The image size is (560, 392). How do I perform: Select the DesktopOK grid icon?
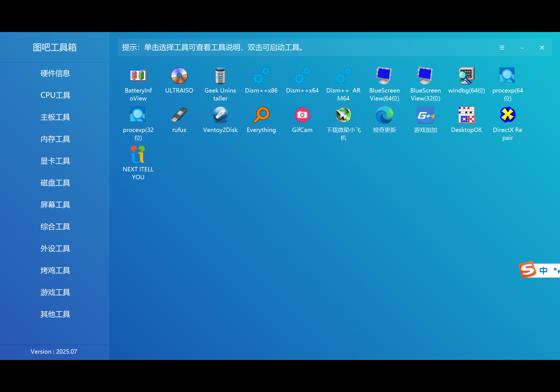(x=467, y=115)
